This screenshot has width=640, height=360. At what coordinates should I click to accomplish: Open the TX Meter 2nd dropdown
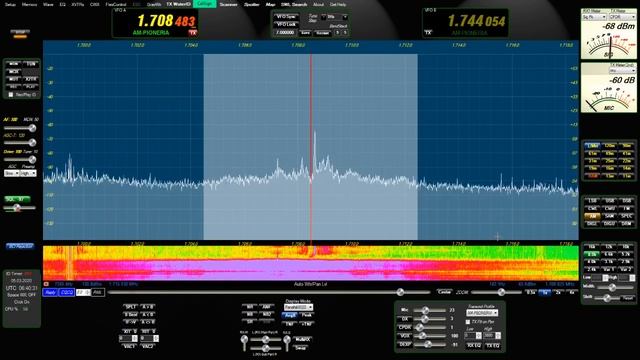point(622,71)
